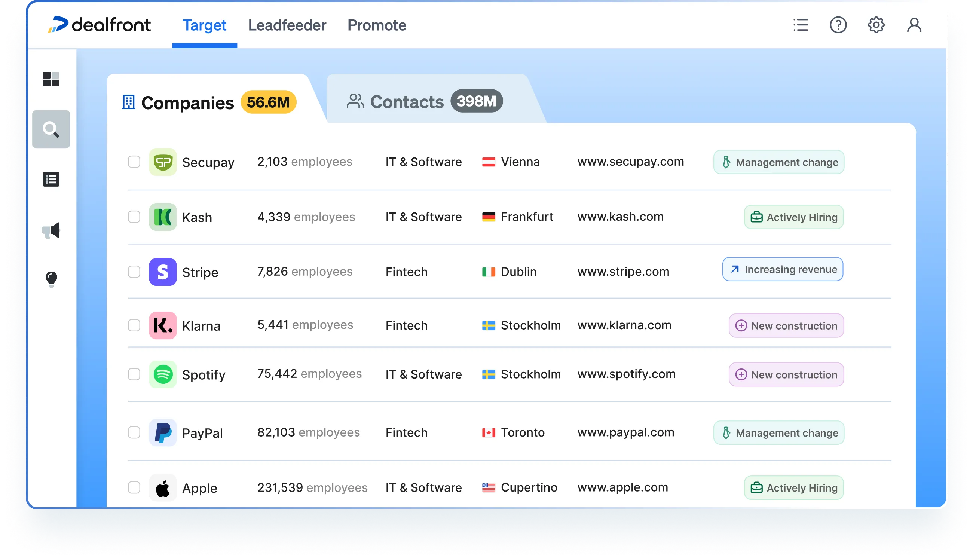
Task: Open the lists icon in sidebar
Action: click(51, 180)
